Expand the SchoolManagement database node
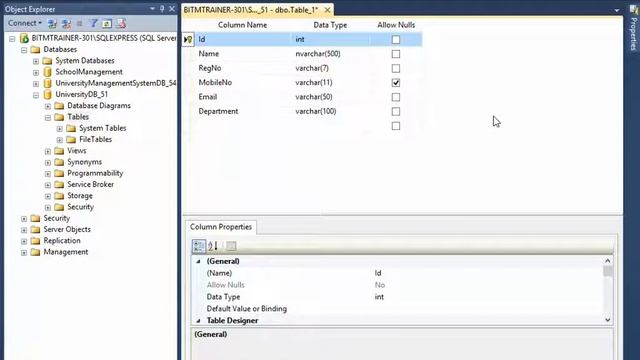This screenshot has width=640, height=360. (36, 73)
